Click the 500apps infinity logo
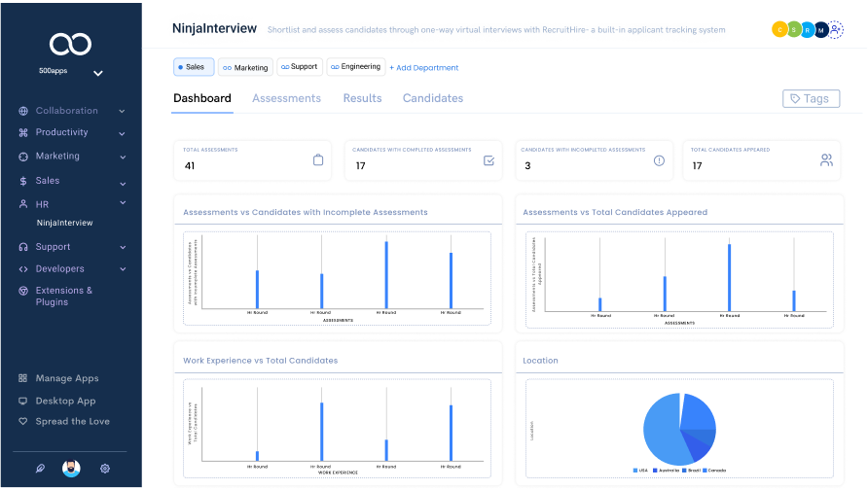The image size is (868, 490). click(x=70, y=45)
